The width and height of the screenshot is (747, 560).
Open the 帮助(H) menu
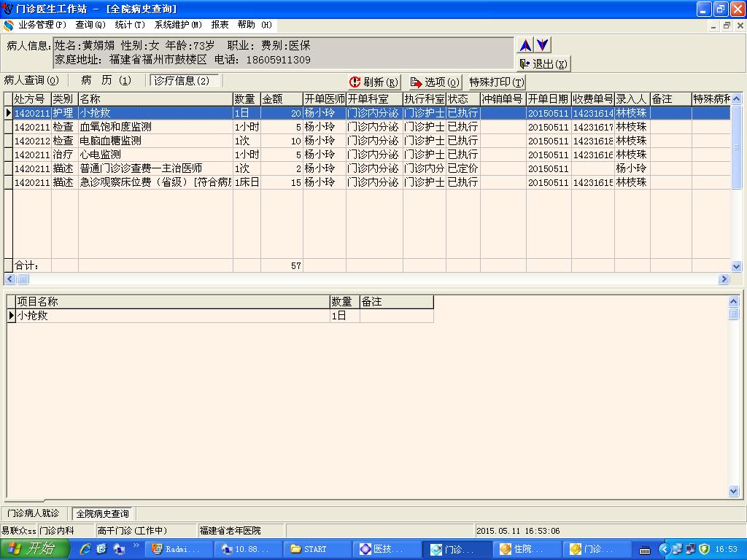(255, 25)
